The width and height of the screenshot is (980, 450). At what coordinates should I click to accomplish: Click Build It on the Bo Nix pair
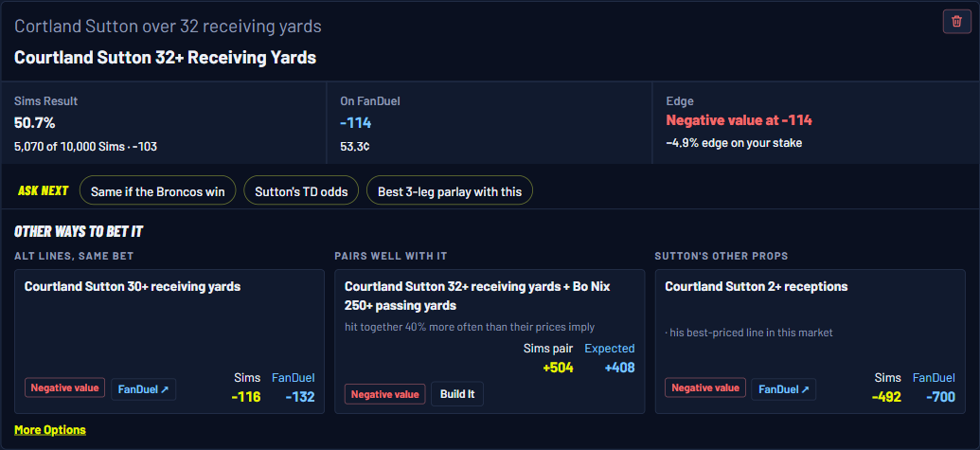coord(457,394)
